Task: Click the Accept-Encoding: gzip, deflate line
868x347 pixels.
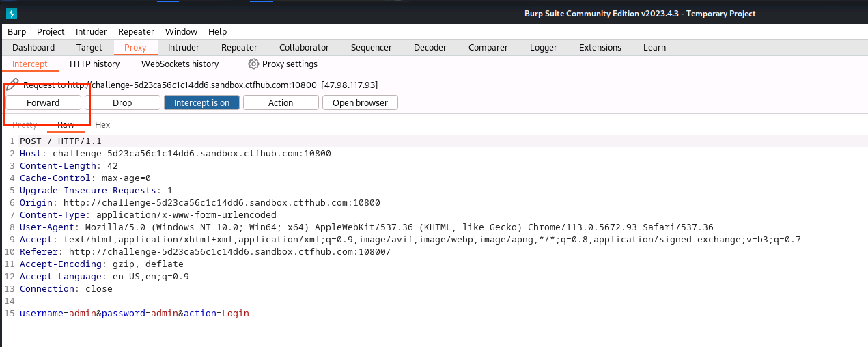Action: tap(102, 264)
